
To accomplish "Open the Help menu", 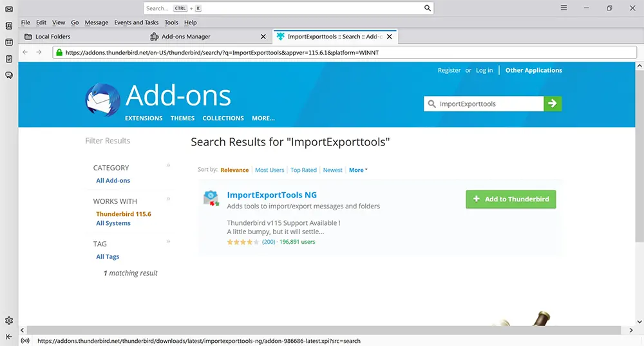I will [190, 23].
